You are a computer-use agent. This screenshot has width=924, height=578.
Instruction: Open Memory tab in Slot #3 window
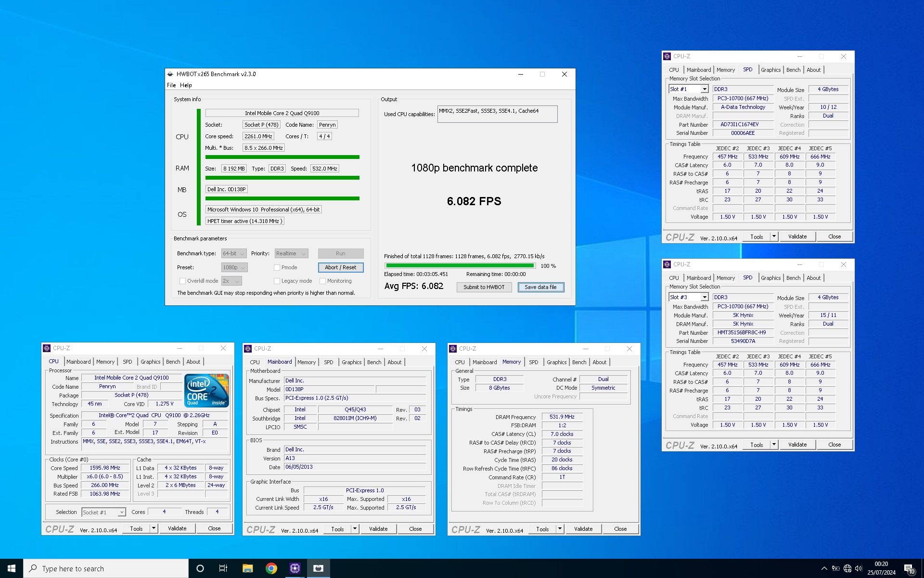726,278
